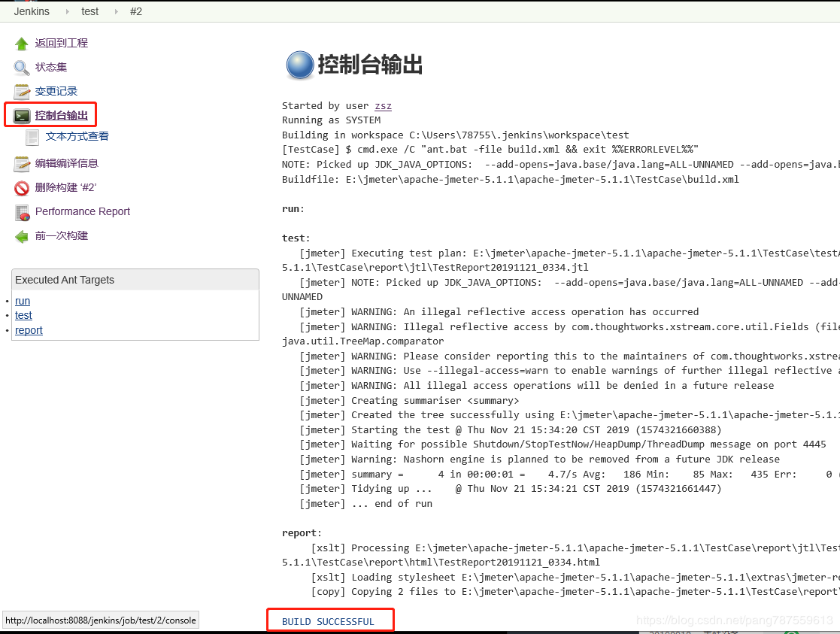840x634 pixels.
Task: Click the blue build status ball
Action: (300, 65)
